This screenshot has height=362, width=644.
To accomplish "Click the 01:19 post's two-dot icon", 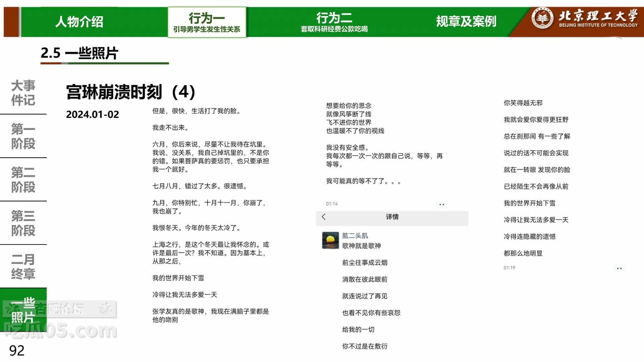I will 619,268.
